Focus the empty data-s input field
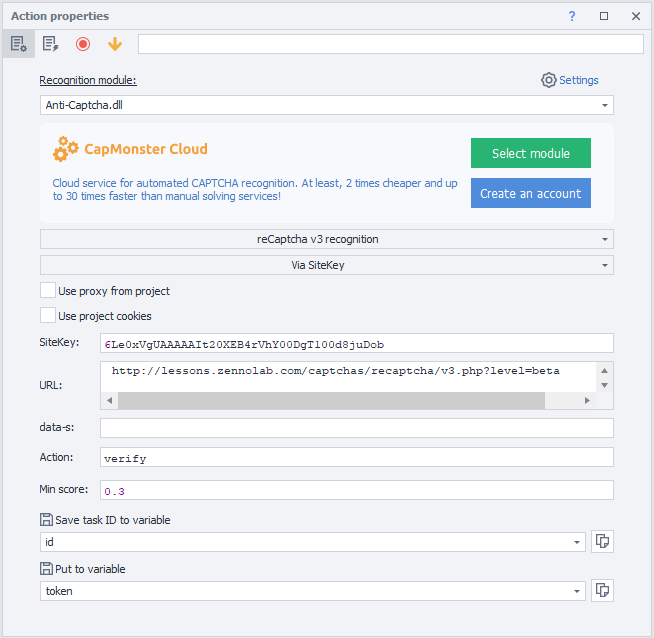Screen dimensions: 654x638 (x=356, y=428)
